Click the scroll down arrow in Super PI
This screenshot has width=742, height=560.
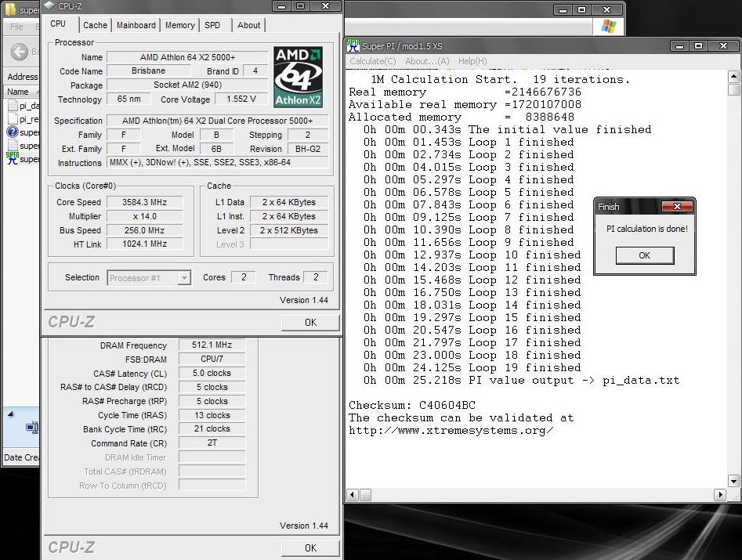(733, 481)
